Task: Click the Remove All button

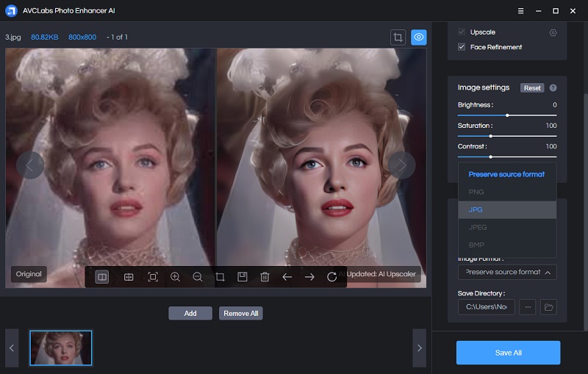Action: [x=241, y=313]
